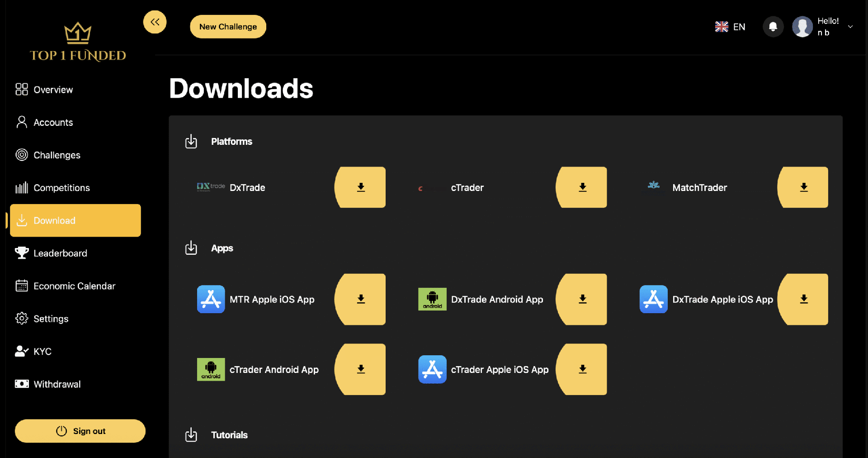This screenshot has width=868, height=458.
Task: Download the cTrader Apple iOS App
Action: point(582,369)
